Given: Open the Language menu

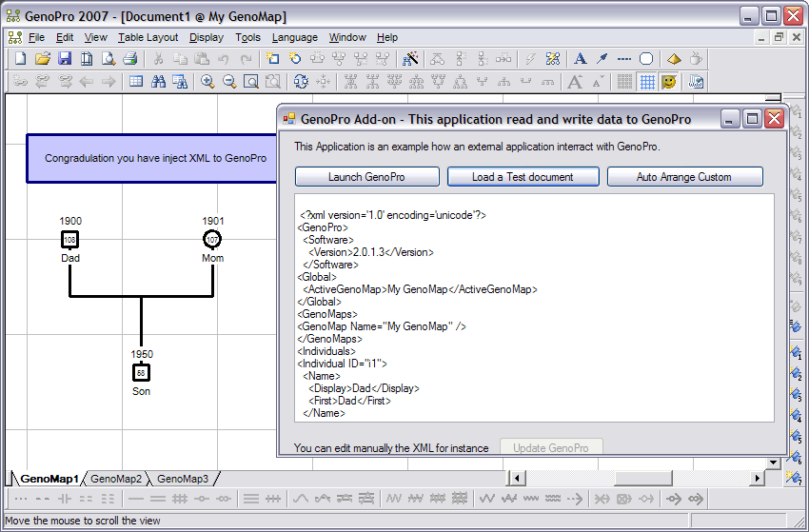Looking at the screenshot, I should pyautogui.click(x=295, y=37).
